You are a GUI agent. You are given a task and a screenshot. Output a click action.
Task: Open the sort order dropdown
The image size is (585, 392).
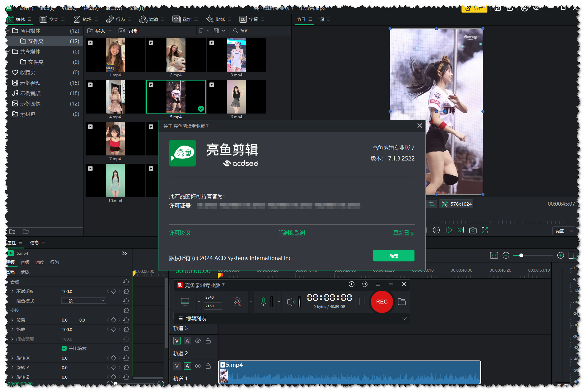click(x=204, y=31)
